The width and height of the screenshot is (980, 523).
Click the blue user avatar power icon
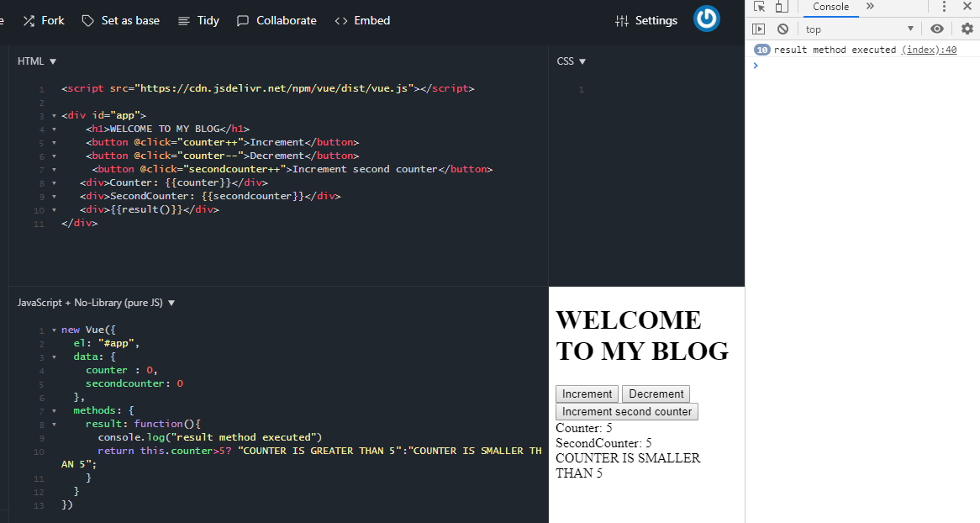(707, 18)
